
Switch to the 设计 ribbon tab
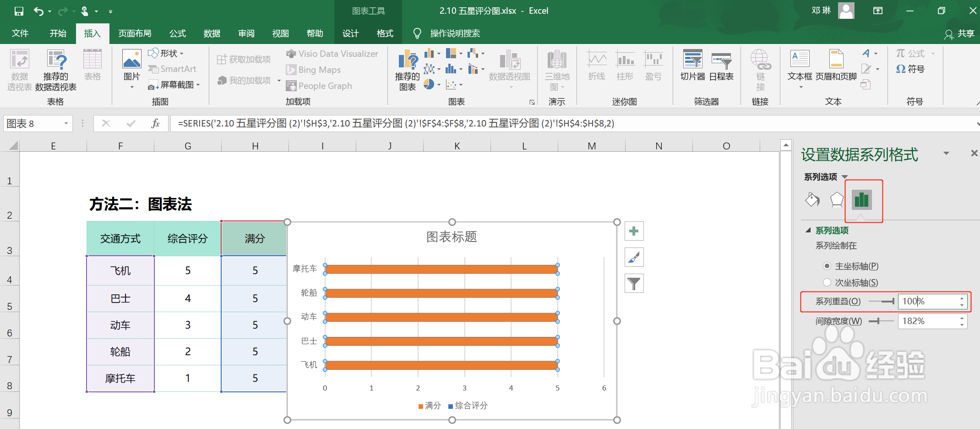tap(350, 33)
